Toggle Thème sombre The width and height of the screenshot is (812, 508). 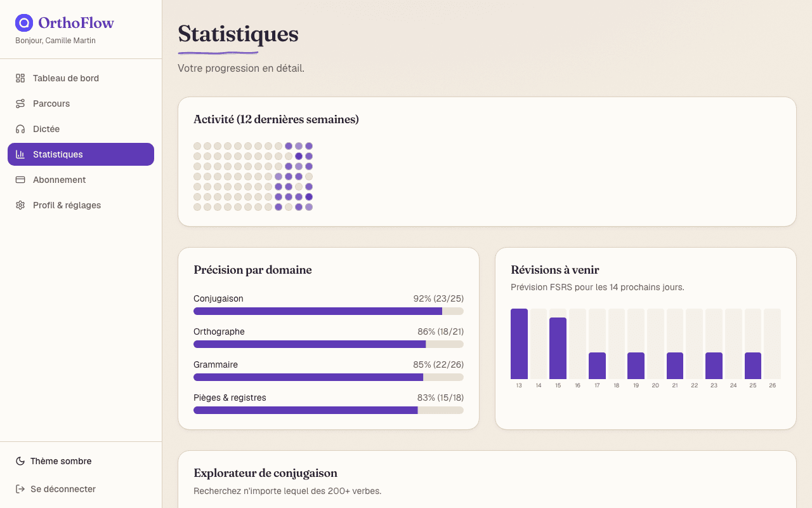pos(81,461)
